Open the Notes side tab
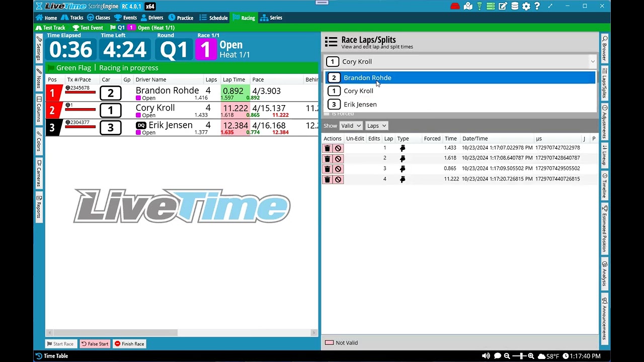The width and height of the screenshot is (644, 362). (x=39, y=79)
